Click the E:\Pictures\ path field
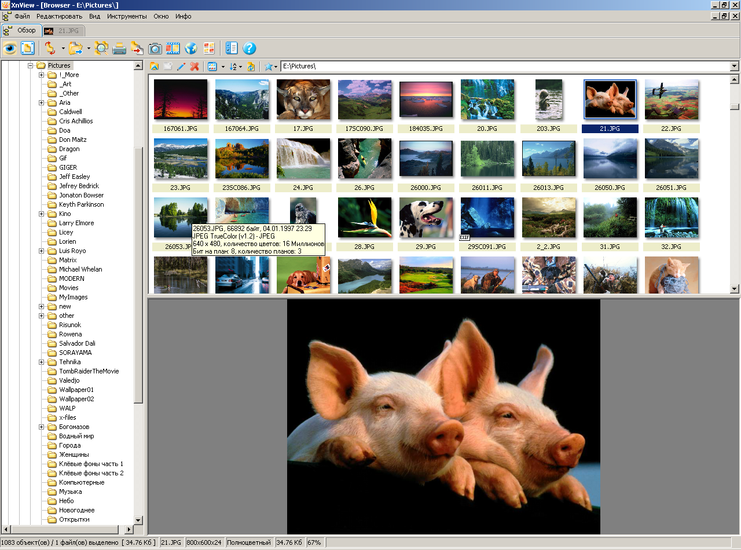The height and width of the screenshot is (550, 741). (x=505, y=66)
